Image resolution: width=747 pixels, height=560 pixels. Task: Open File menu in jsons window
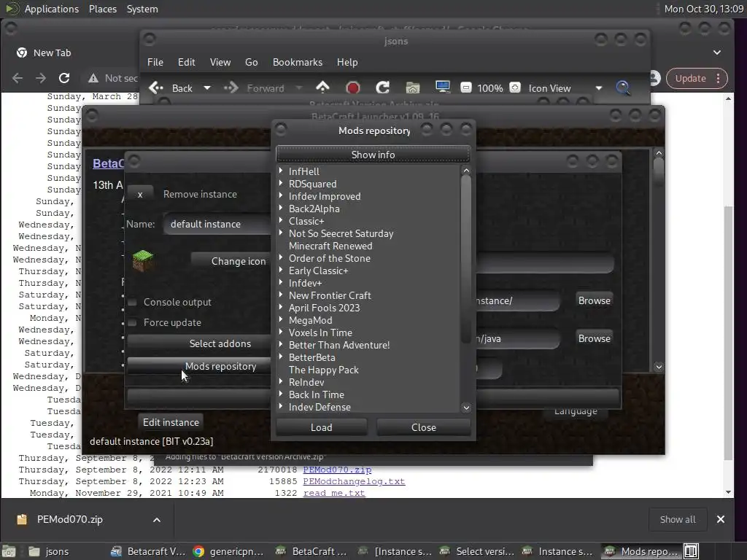155,63
